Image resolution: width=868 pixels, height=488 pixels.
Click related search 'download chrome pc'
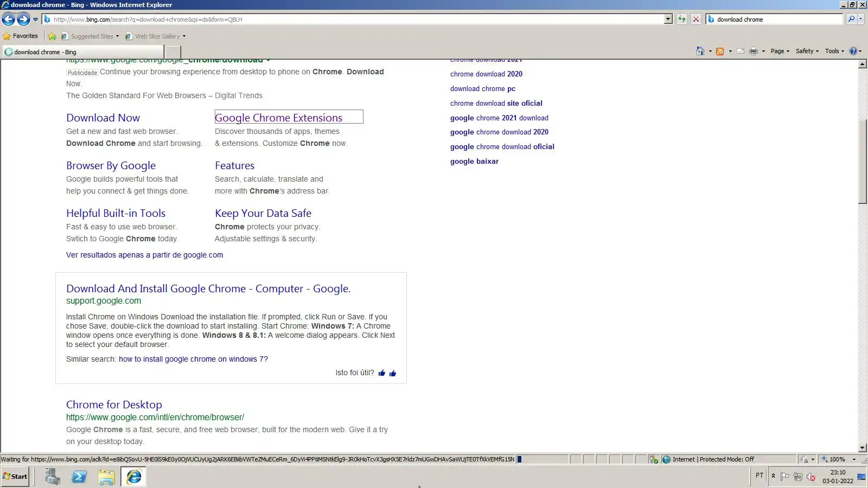(483, 88)
